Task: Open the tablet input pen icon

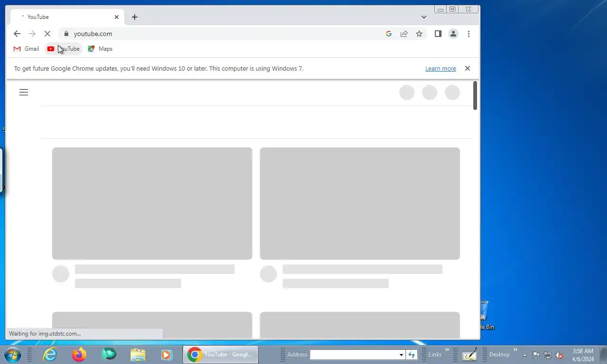Action: click(x=469, y=355)
